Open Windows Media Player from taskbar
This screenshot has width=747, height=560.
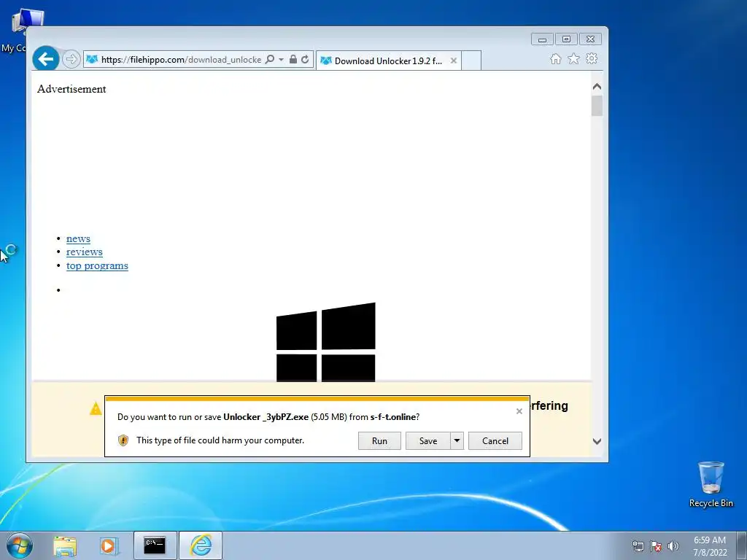tap(109, 546)
